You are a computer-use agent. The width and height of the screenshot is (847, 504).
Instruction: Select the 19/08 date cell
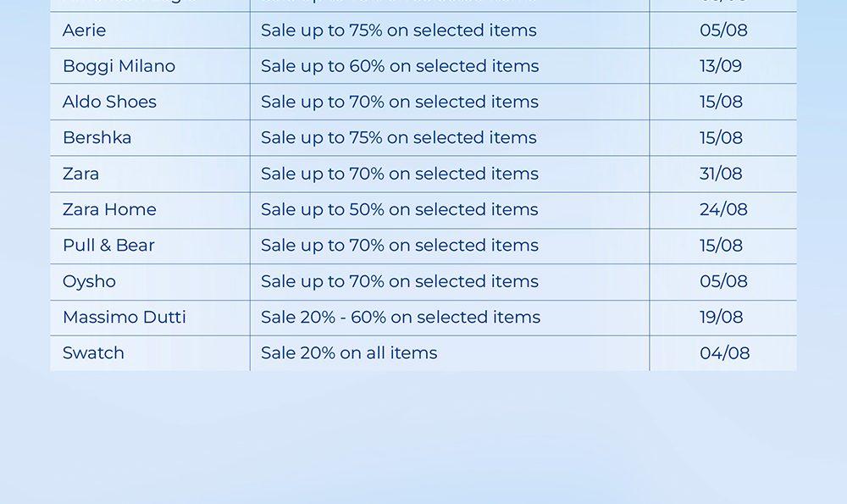pos(721,318)
